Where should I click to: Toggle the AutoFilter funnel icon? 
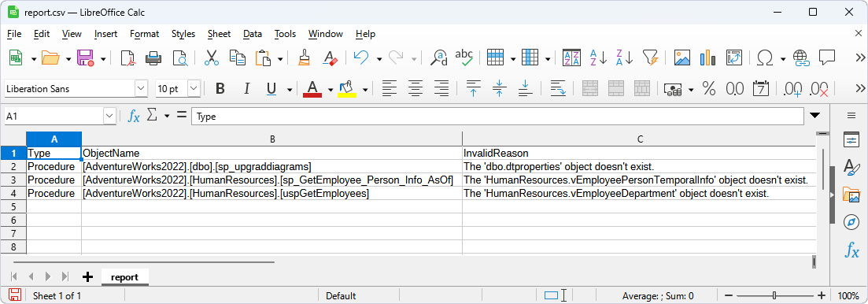pyautogui.click(x=651, y=57)
